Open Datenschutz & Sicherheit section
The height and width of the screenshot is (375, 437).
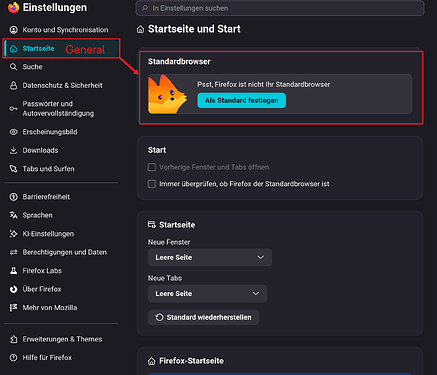click(x=61, y=86)
